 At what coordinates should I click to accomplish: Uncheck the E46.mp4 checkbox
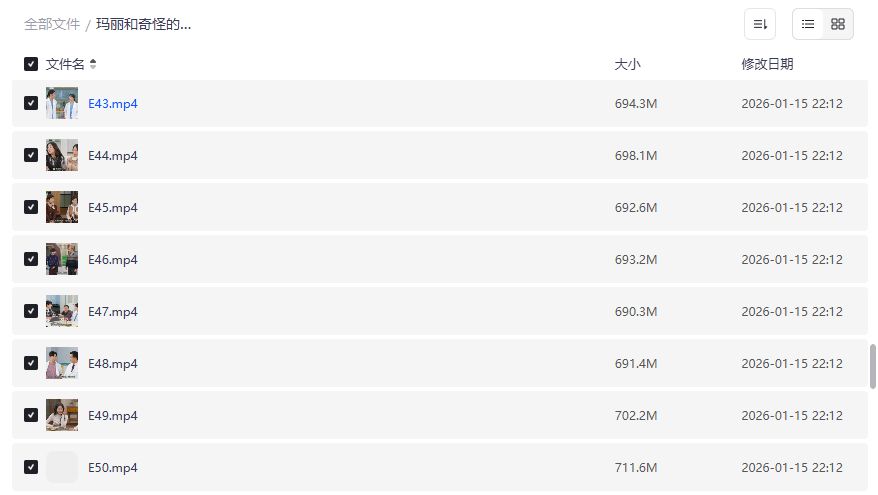(x=31, y=259)
